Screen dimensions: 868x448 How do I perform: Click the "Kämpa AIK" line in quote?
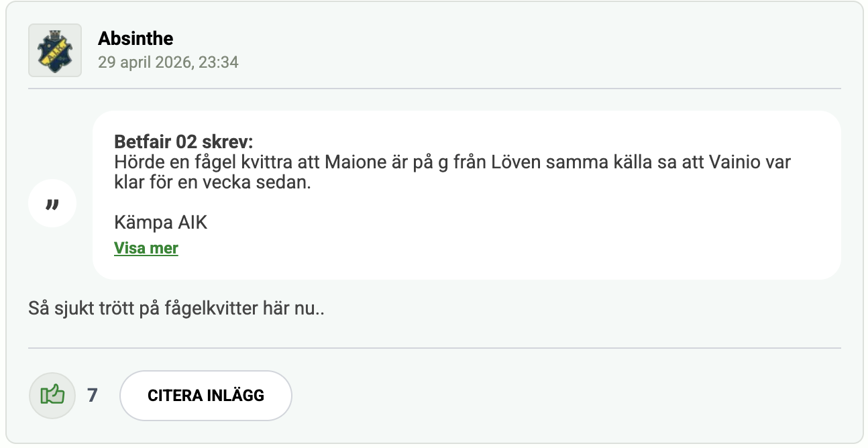click(161, 223)
